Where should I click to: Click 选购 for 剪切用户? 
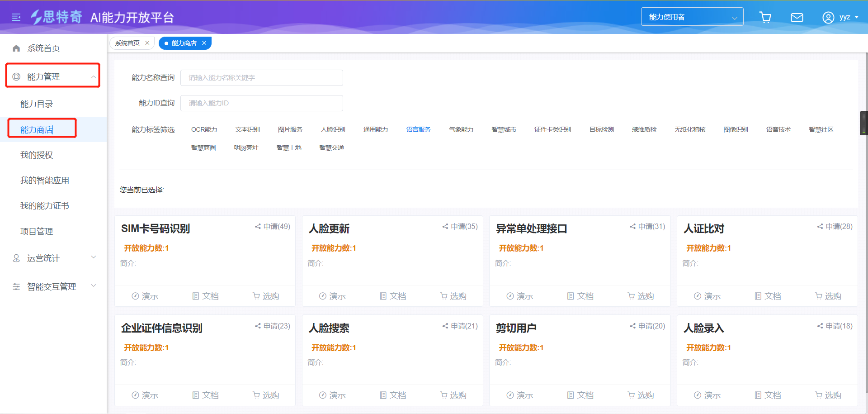tap(641, 395)
